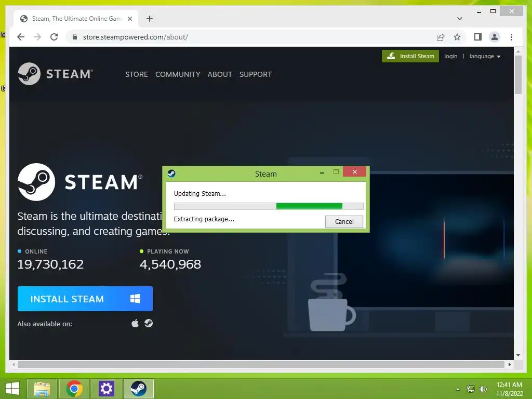This screenshot has height=399, width=532.
Task: Click the vertical scrollbar up arrow
Action: pos(518,51)
